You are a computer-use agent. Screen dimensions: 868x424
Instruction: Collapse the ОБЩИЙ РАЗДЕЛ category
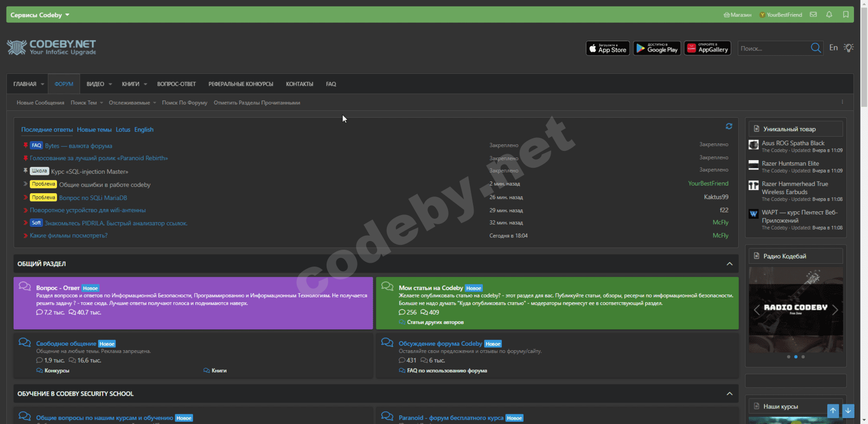click(x=730, y=264)
